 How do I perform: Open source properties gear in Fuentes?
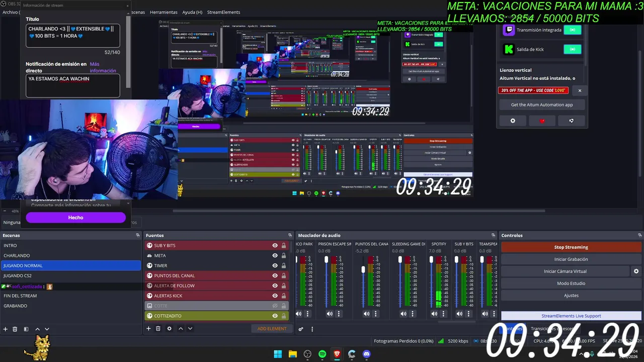169,328
